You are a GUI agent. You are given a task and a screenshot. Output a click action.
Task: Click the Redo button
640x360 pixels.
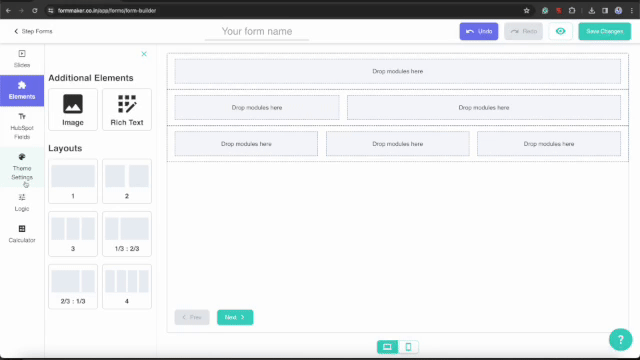click(x=523, y=31)
